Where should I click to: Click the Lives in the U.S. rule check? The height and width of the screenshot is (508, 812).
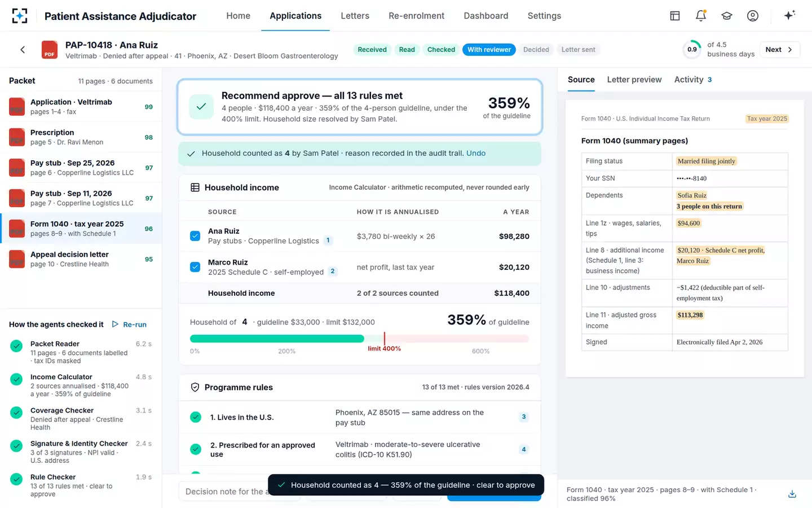[x=196, y=417]
